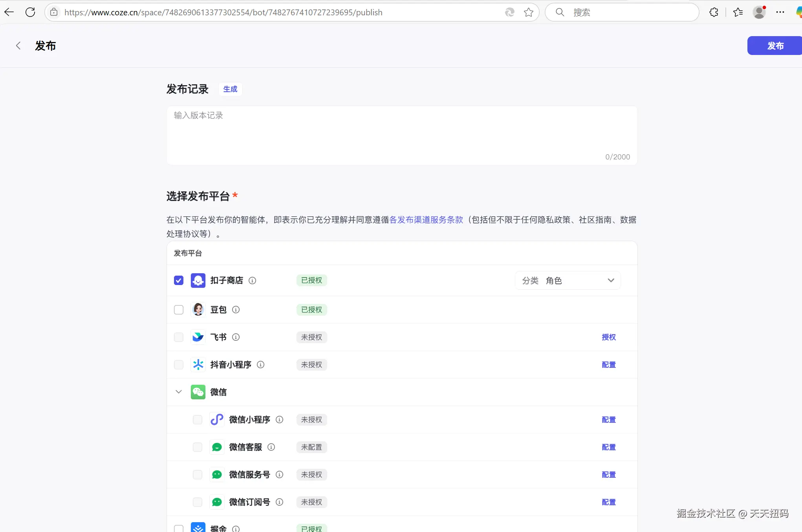Check the 豆包 platform checkbox
Screen dimensions: 802x532
tap(179, 310)
